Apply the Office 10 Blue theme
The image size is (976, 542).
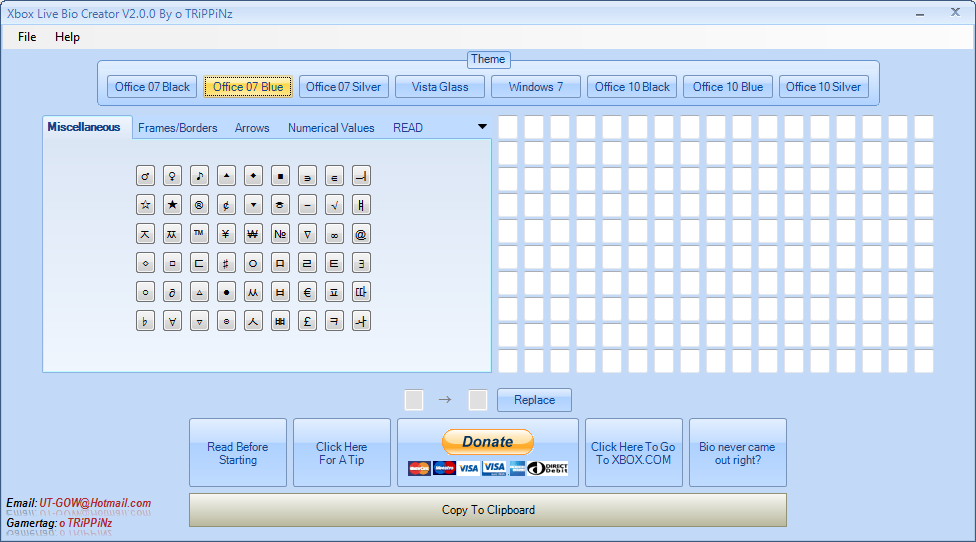[728, 86]
